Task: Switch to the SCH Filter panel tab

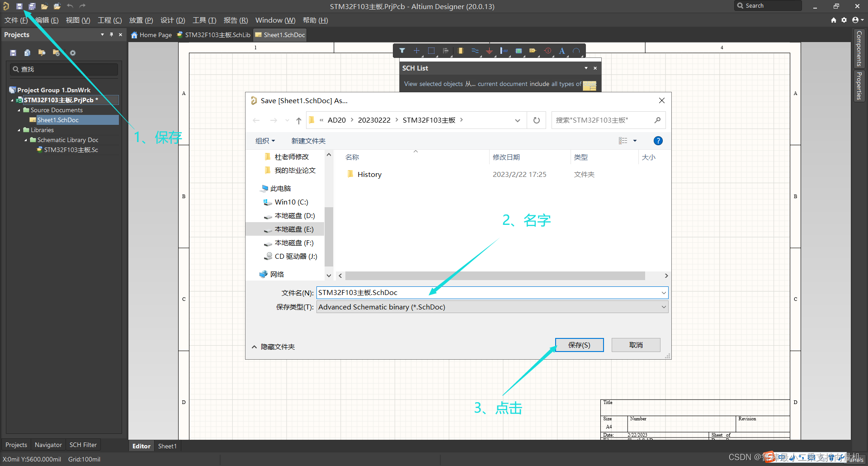Action: (83, 445)
